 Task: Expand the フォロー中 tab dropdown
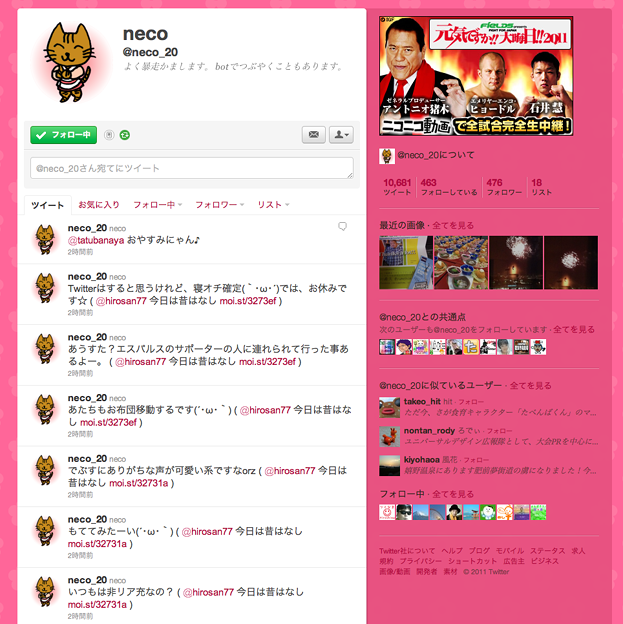coord(158,205)
